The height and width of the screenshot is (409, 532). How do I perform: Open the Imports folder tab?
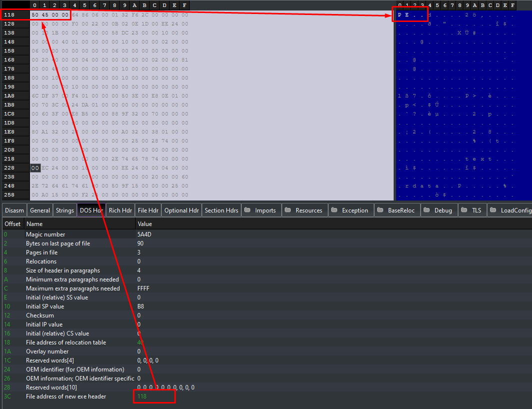tap(261, 210)
